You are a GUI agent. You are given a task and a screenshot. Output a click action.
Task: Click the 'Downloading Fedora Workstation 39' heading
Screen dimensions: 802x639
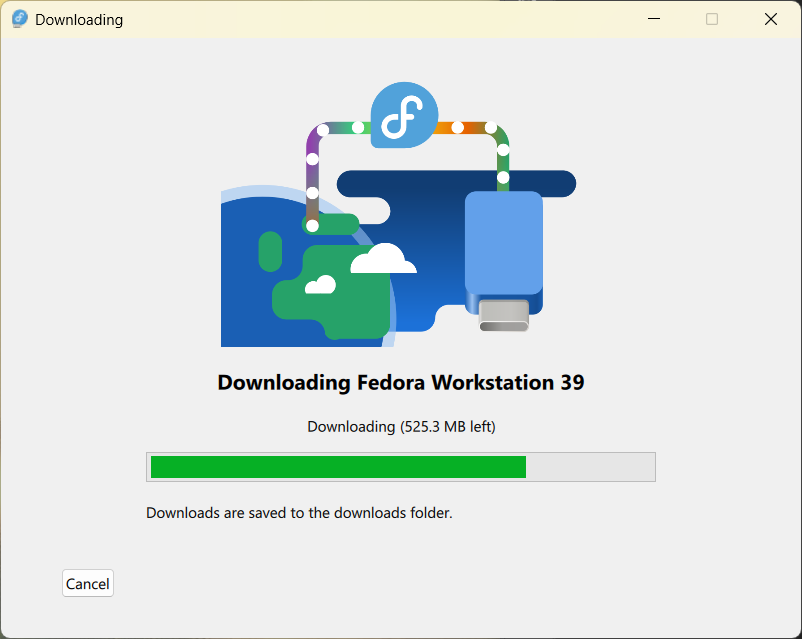(x=400, y=383)
